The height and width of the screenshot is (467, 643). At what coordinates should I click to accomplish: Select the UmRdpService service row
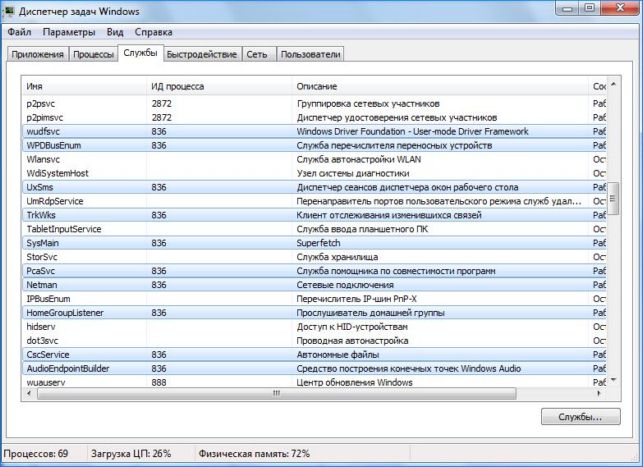pyautogui.click(x=314, y=201)
